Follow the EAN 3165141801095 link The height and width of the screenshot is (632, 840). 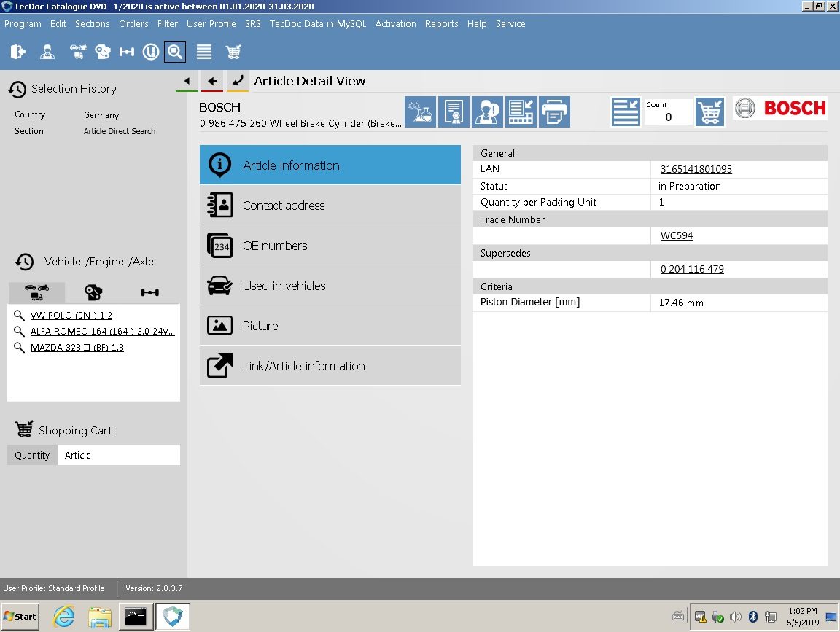(x=696, y=169)
